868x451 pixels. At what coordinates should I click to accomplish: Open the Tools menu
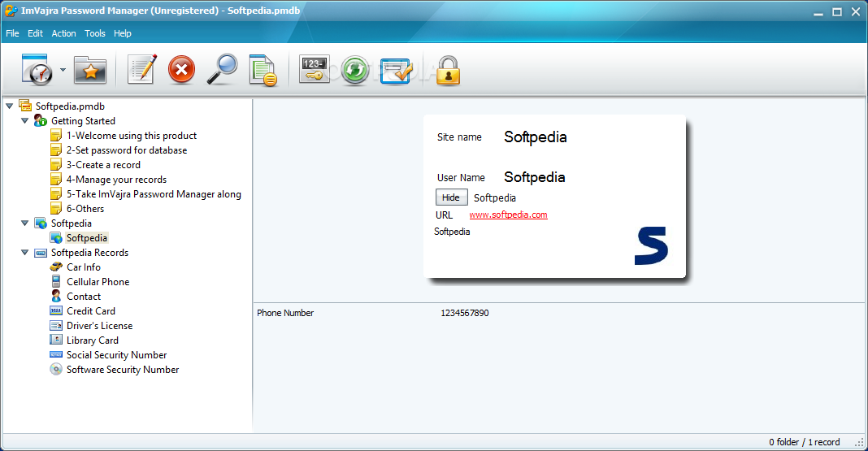point(94,33)
